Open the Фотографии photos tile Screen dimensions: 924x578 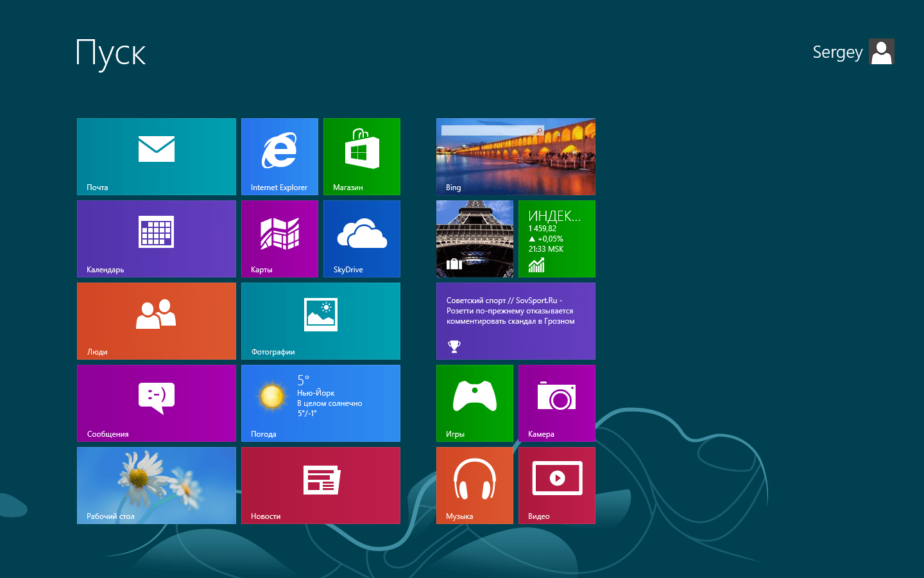pos(321,321)
